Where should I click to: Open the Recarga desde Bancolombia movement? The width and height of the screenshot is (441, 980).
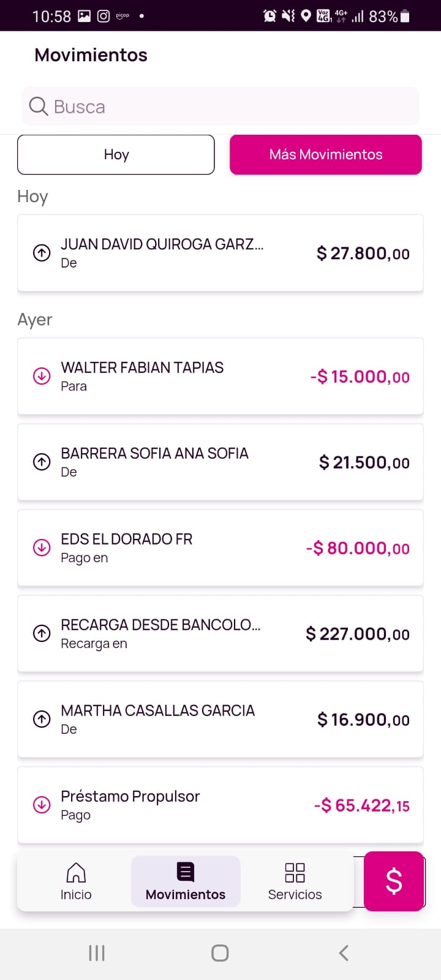(x=184, y=633)
